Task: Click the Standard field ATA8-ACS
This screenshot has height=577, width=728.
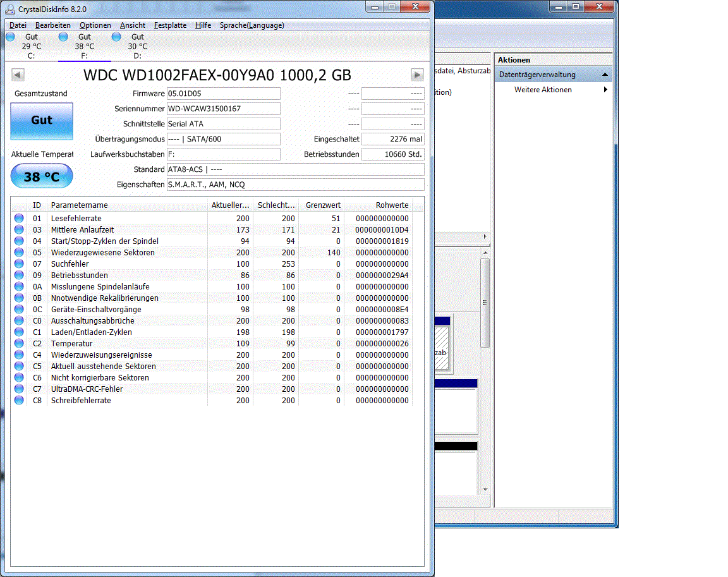Action: [295, 169]
